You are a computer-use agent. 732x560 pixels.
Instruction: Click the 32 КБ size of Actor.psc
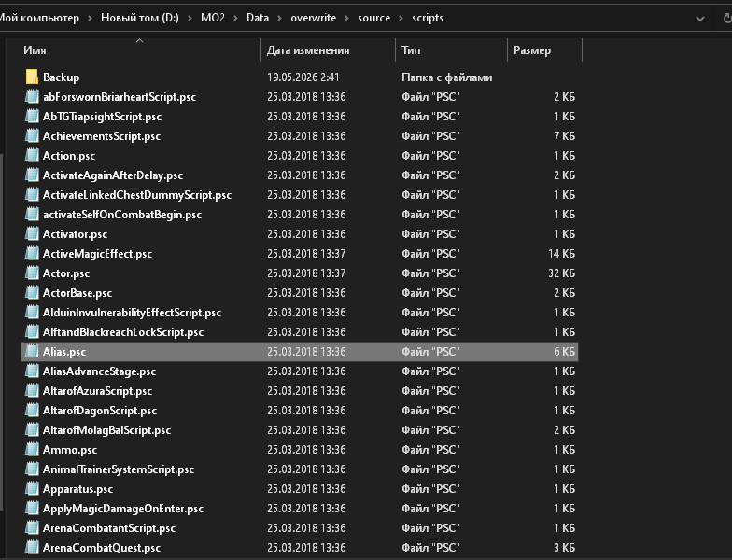coord(562,273)
